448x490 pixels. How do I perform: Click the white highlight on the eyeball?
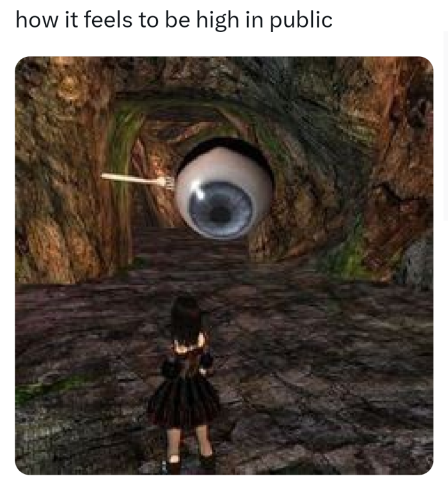click(198, 191)
